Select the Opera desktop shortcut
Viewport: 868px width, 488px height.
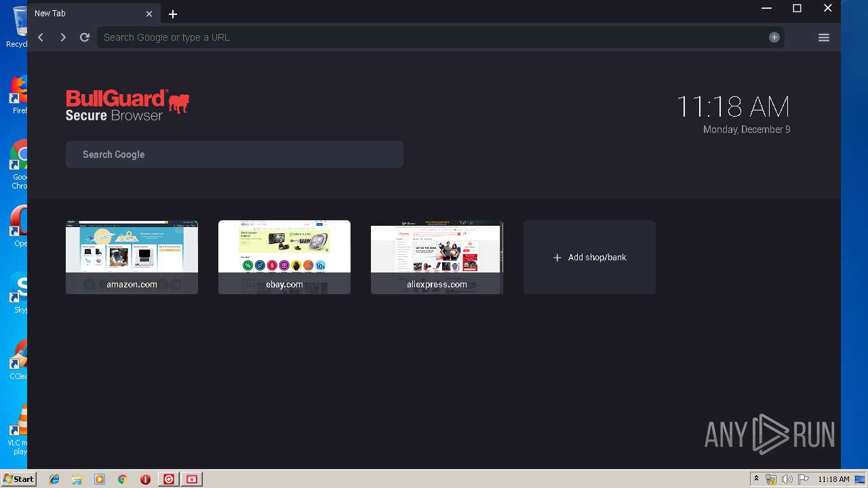pos(18,227)
